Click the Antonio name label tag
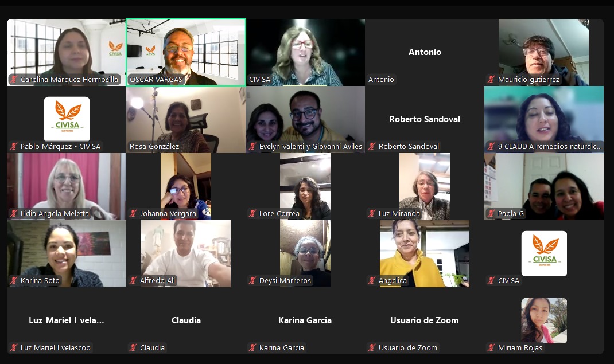The width and height of the screenshot is (614, 364). 382,79
